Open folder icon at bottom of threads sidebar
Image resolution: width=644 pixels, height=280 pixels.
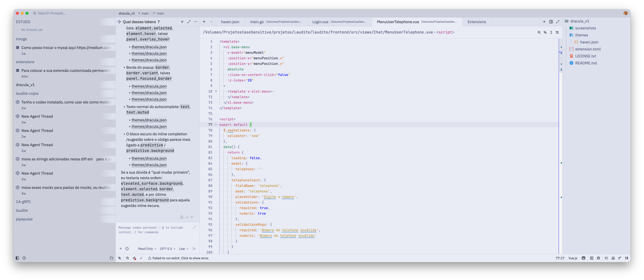pyautogui.click(x=112, y=258)
